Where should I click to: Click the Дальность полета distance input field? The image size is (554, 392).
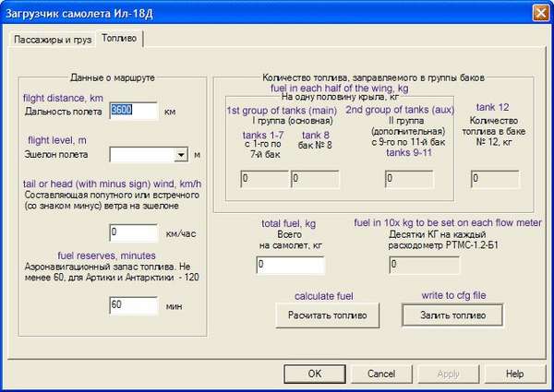[134, 111]
